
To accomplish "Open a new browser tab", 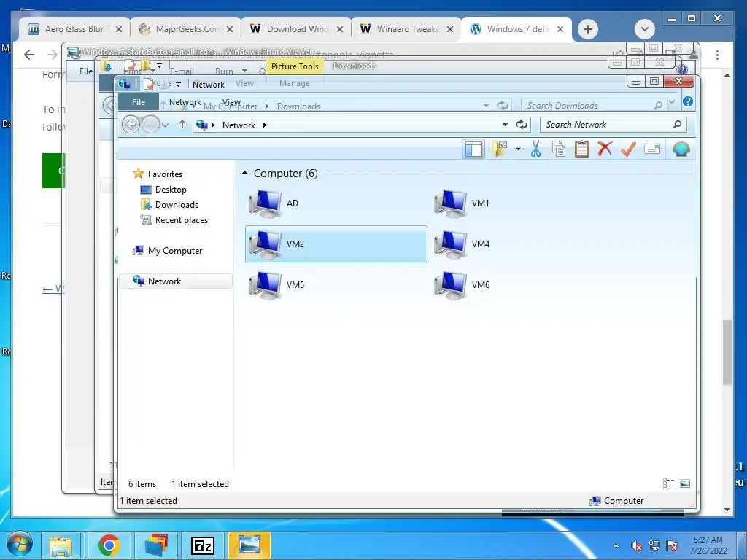I will [587, 29].
